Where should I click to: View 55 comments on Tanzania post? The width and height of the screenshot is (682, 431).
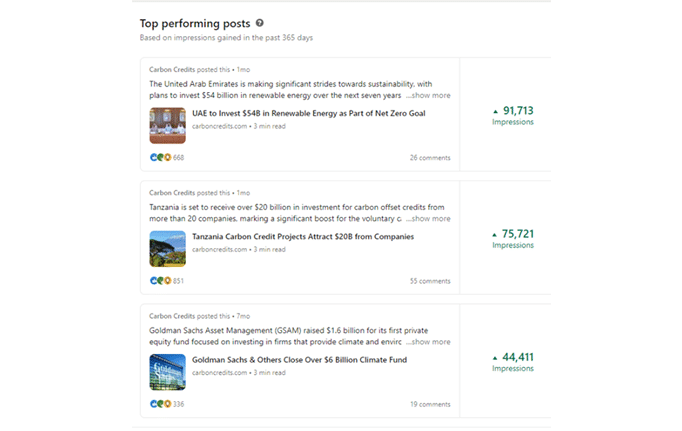430,281
